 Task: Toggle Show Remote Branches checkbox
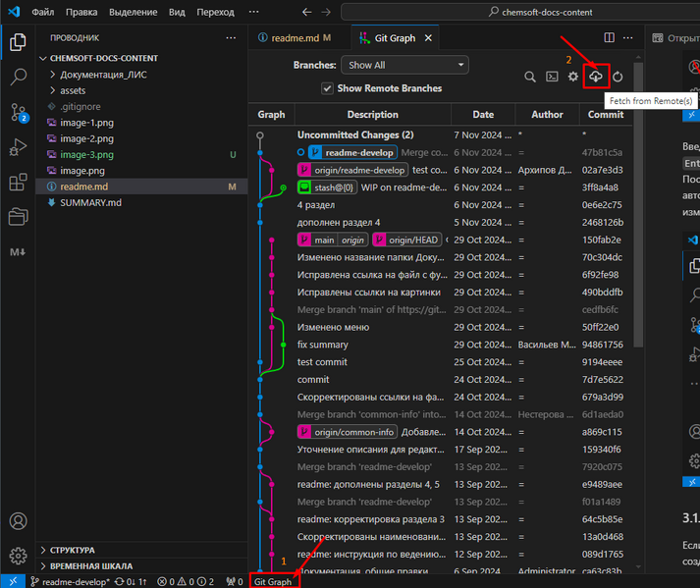coord(327,88)
